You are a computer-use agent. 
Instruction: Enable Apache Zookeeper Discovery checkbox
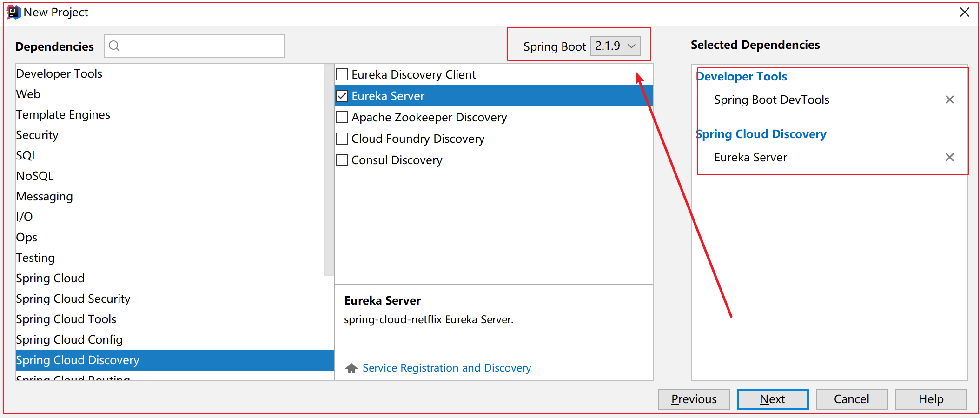click(x=342, y=117)
